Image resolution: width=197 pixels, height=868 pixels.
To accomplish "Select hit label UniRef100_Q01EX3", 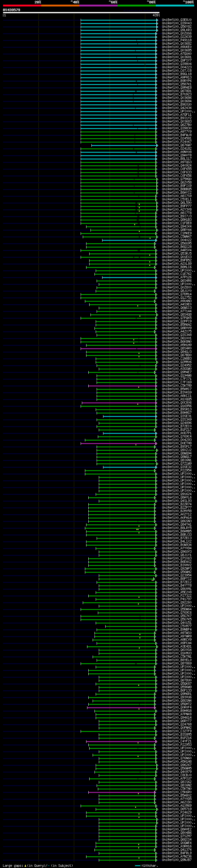I will (176, 257).
